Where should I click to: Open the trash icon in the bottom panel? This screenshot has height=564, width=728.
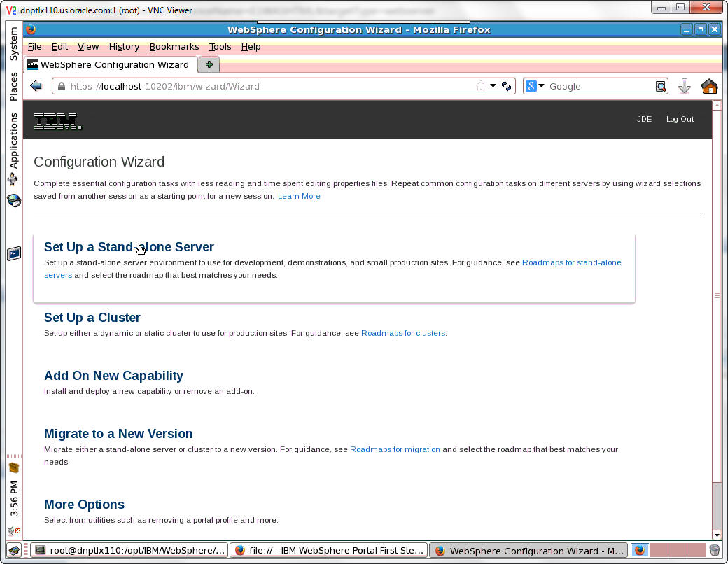(715, 551)
